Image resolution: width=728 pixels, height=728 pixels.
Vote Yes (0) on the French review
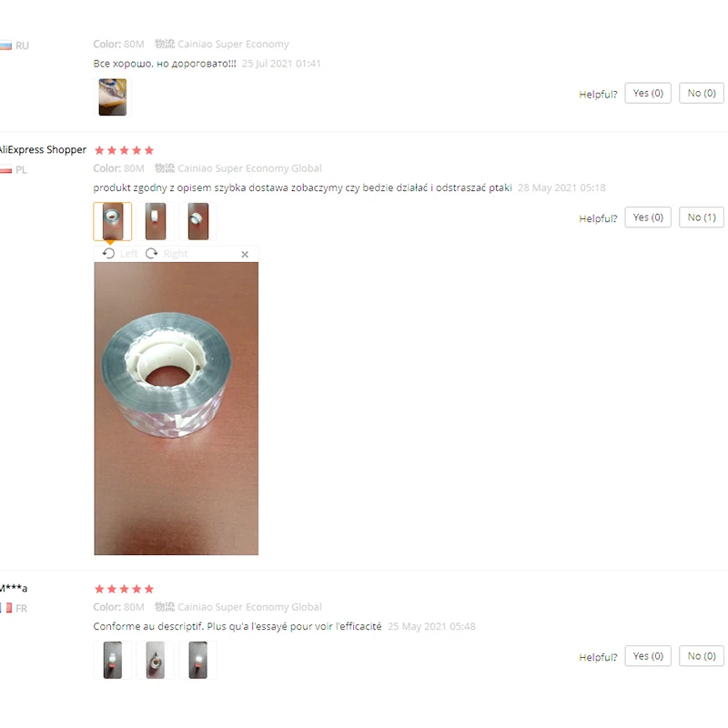click(648, 656)
